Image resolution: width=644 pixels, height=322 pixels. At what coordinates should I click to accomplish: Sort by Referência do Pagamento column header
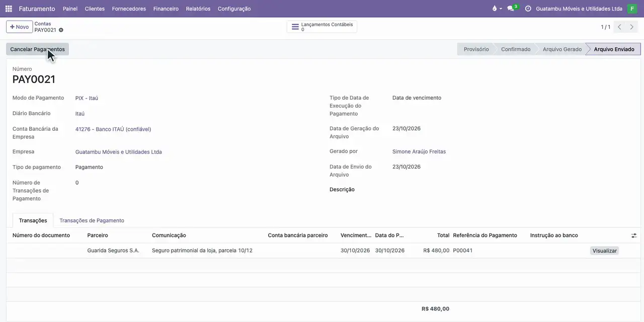point(485,235)
